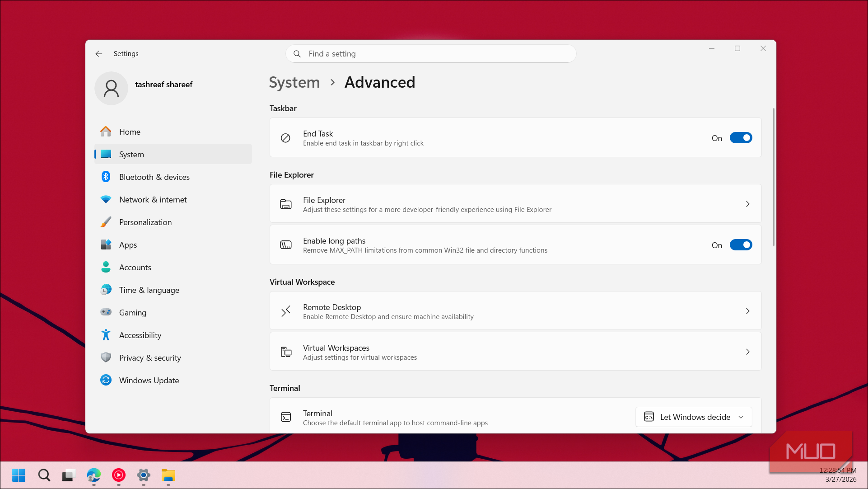The height and width of the screenshot is (489, 868).
Task: Click the back arrow in Settings
Action: (x=99, y=54)
